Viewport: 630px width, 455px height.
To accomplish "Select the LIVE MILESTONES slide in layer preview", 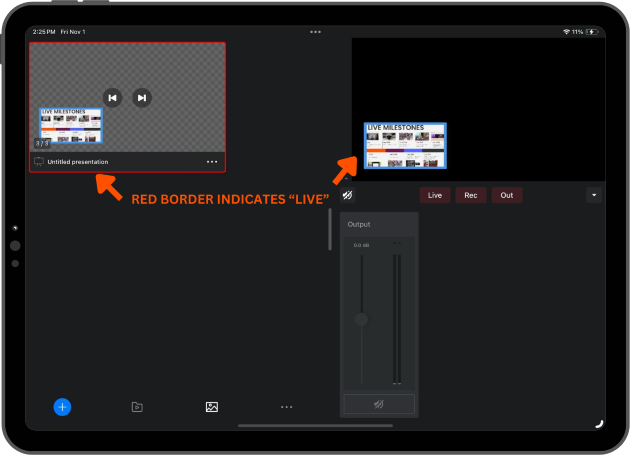I will (71, 125).
